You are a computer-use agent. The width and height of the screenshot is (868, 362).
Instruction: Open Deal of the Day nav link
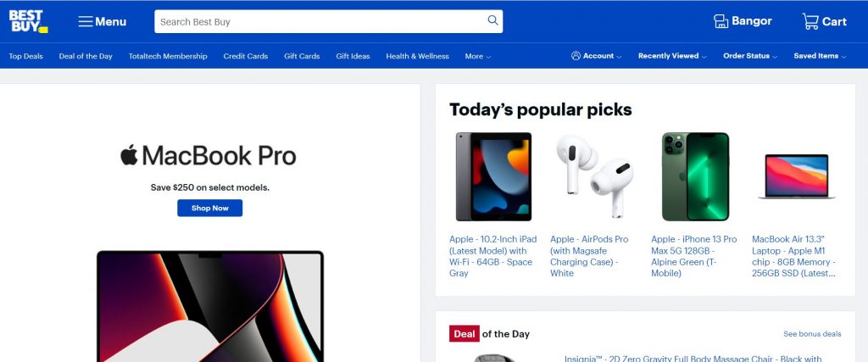pyautogui.click(x=86, y=57)
